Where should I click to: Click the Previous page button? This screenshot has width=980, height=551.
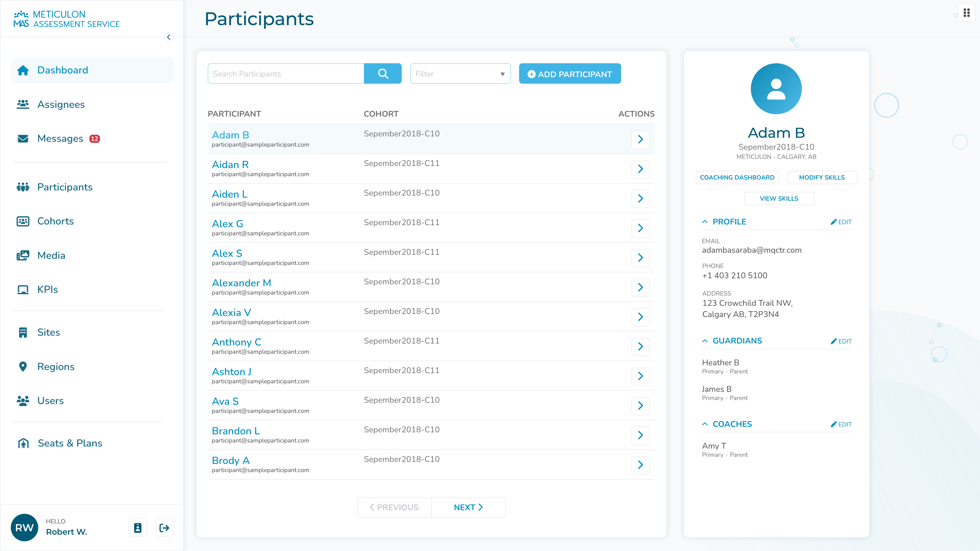click(x=394, y=507)
